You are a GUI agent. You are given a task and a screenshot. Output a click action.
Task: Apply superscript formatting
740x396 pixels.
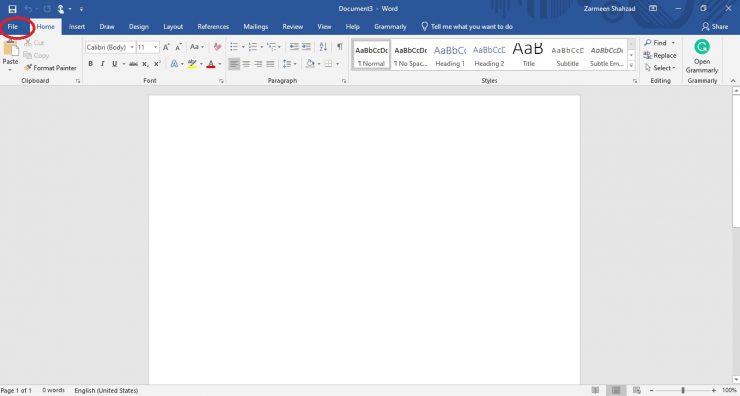(157, 64)
